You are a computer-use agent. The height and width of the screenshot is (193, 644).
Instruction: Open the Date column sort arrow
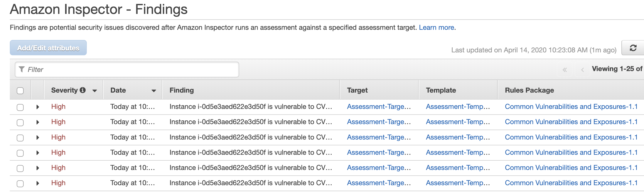[x=154, y=91]
